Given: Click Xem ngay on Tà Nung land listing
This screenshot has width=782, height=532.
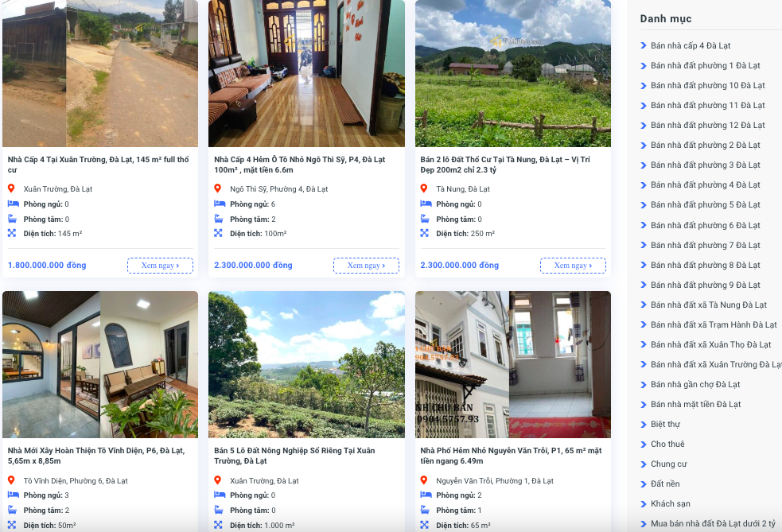Looking at the screenshot, I should 573,266.
